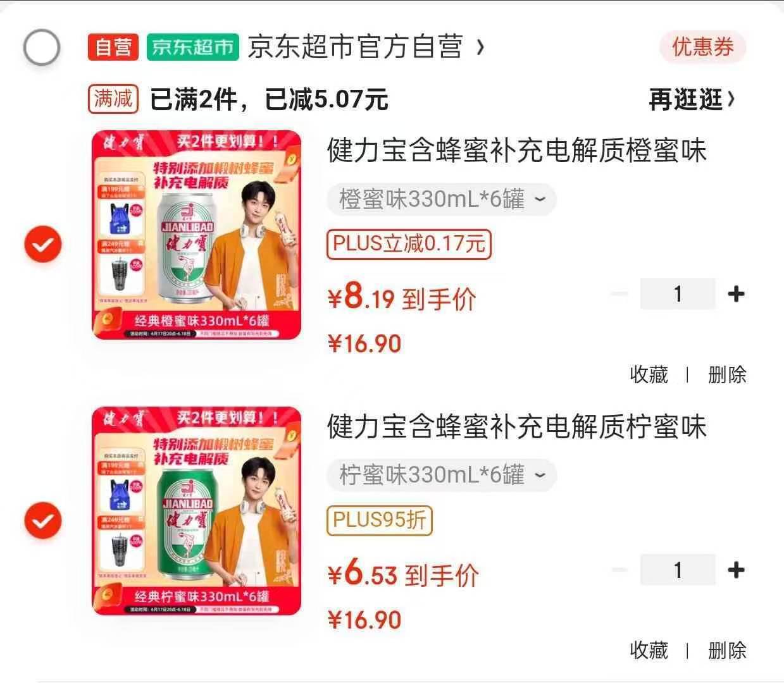This screenshot has width=784, height=683.
Task: Open 柠蜜味330mL*6罐 spec dropdown
Action: (x=442, y=475)
